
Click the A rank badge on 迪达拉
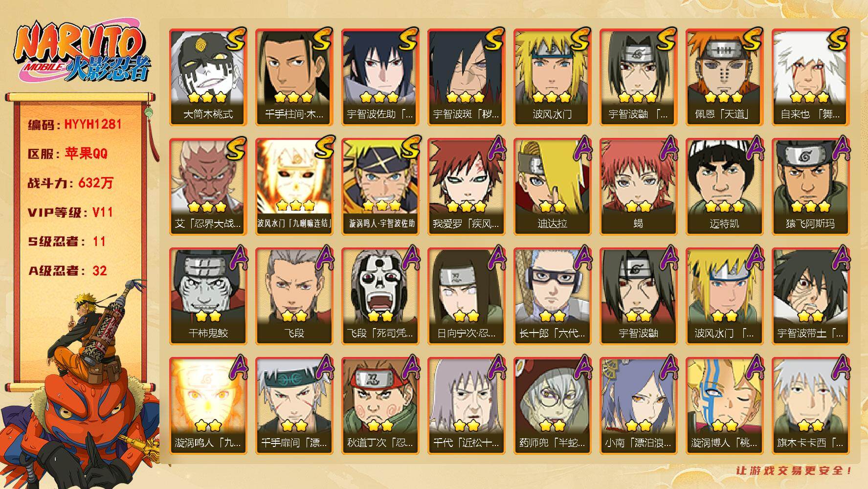pos(581,149)
